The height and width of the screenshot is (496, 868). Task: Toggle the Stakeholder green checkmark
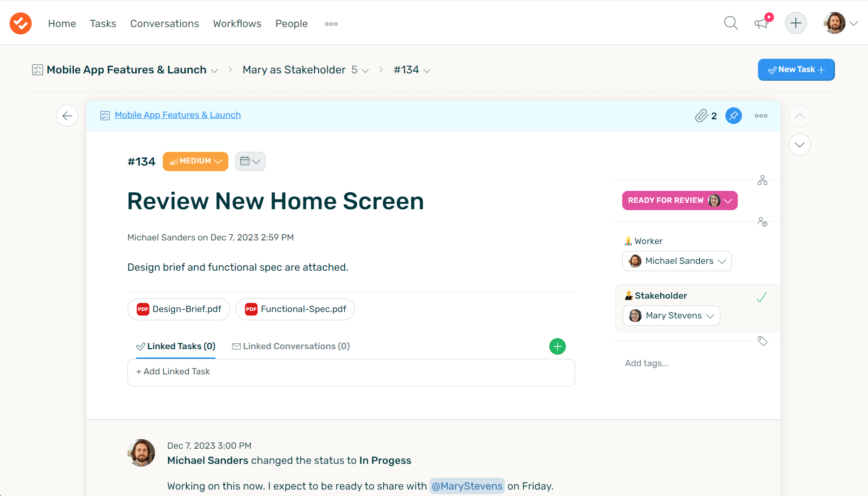(762, 297)
